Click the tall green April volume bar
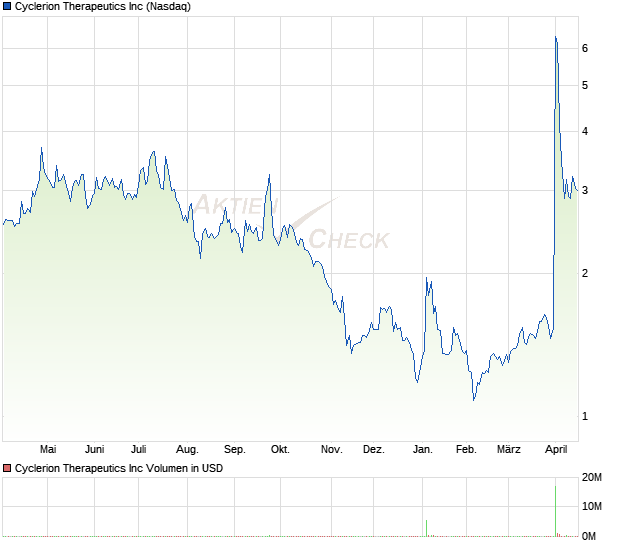Screen dimensions: 620x546 [556, 511]
